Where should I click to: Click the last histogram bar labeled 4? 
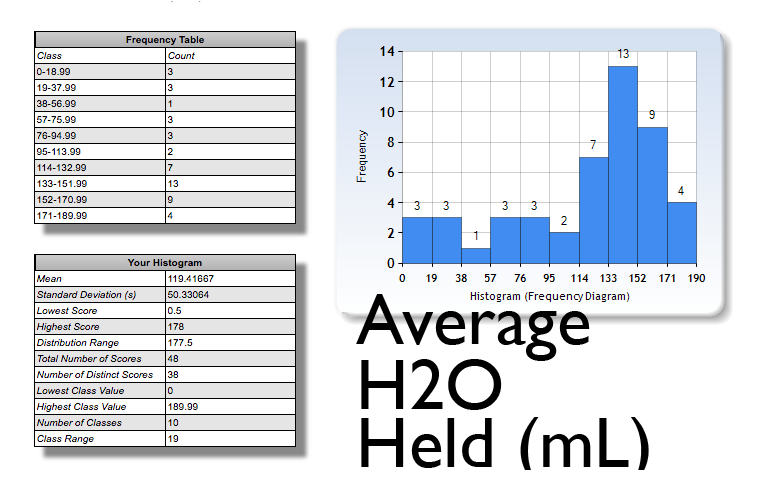(681, 233)
